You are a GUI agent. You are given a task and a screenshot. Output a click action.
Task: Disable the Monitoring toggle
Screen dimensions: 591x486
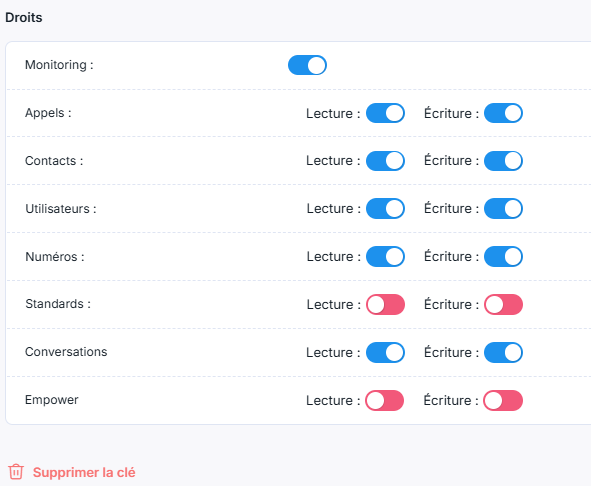(x=307, y=65)
